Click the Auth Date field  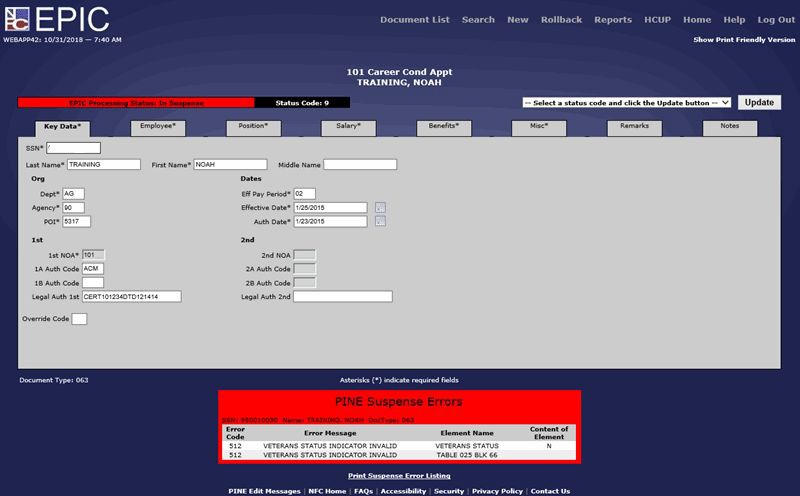pyautogui.click(x=330, y=221)
